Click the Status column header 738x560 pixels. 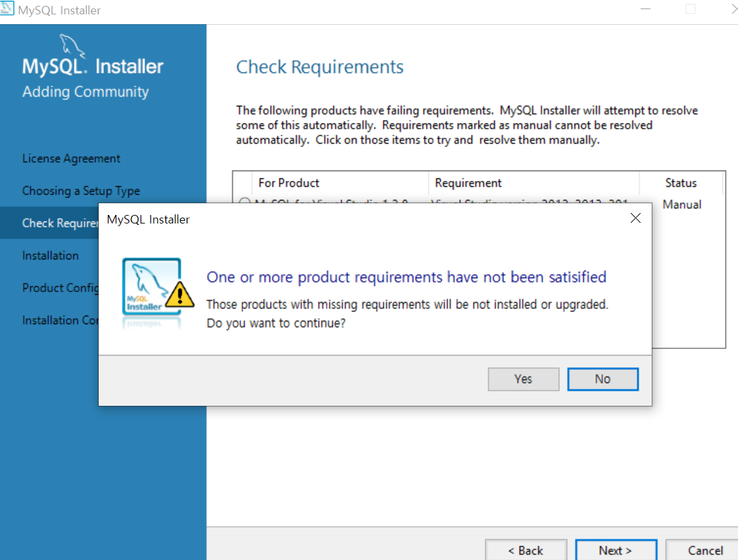pyautogui.click(x=680, y=183)
